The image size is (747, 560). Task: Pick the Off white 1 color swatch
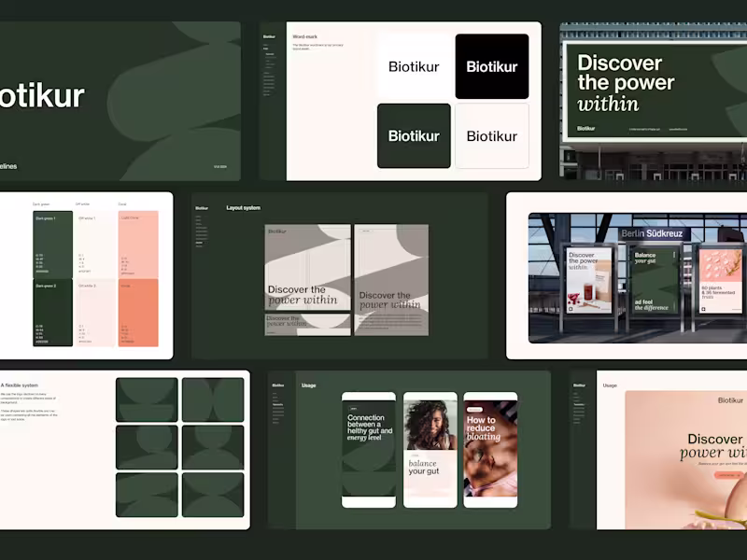click(x=95, y=245)
